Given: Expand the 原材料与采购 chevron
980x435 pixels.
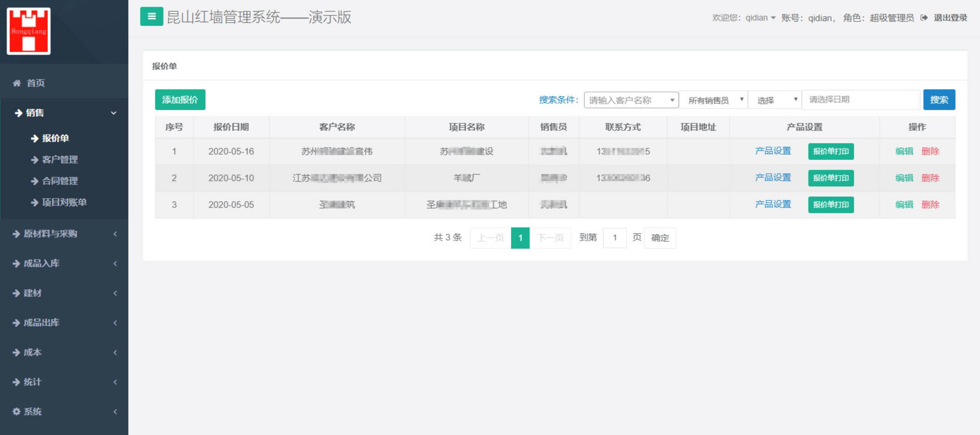Looking at the screenshot, I should (115, 234).
